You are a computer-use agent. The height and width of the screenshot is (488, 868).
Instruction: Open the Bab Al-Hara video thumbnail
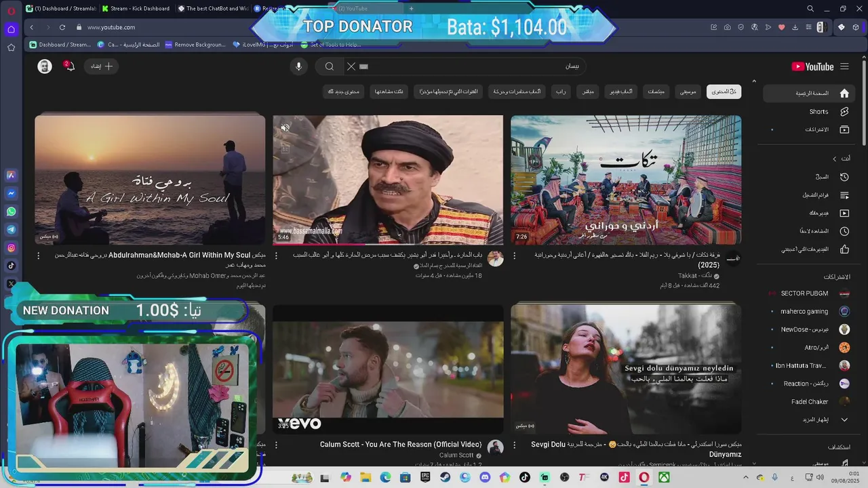[x=388, y=180]
